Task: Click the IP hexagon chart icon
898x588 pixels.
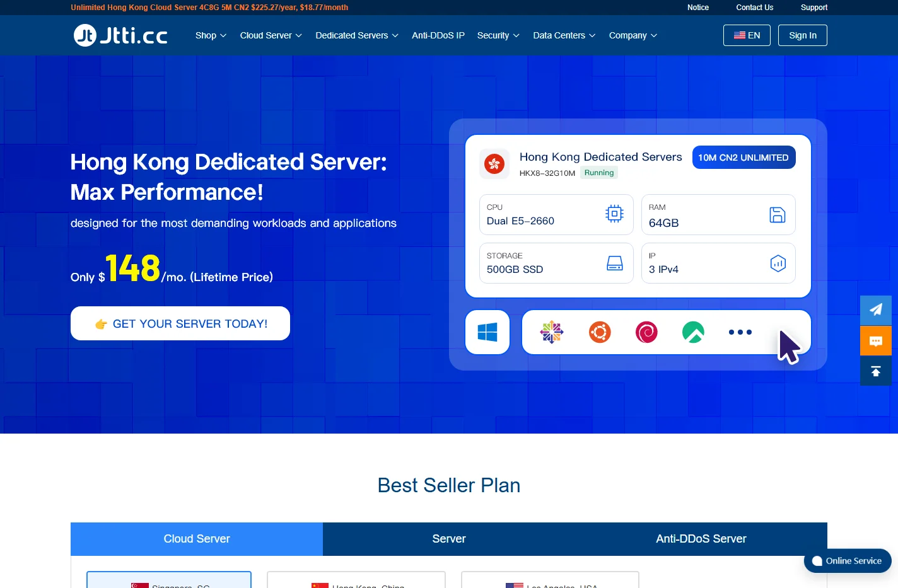Action: point(778,263)
